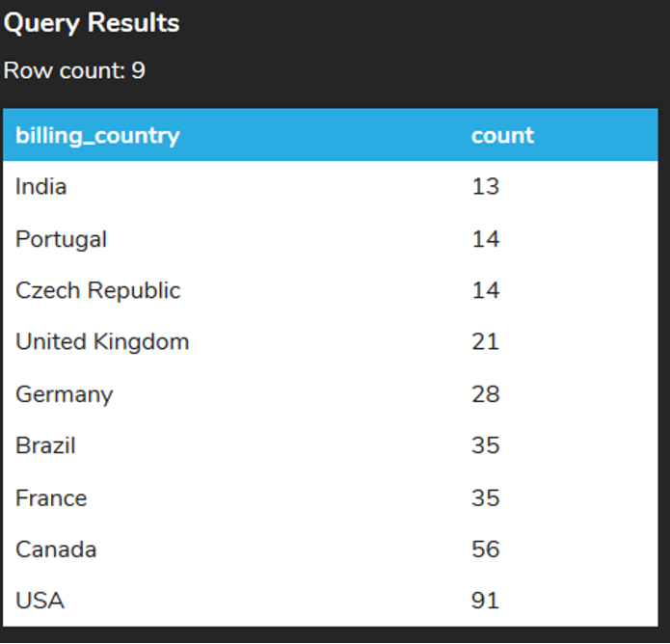Select the USA country cell
The image size is (670, 644).
[x=40, y=601]
